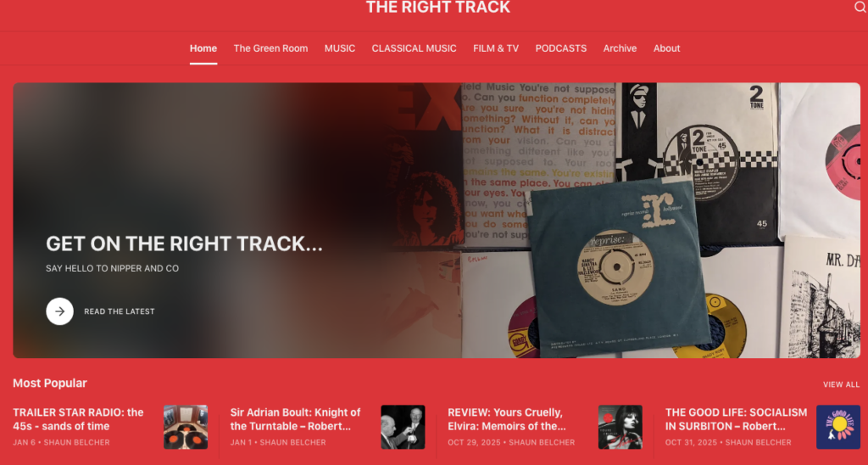The image size is (868, 465).
Task: Open Yours Cruelly, Elvira review thumbnail
Action: [620, 427]
